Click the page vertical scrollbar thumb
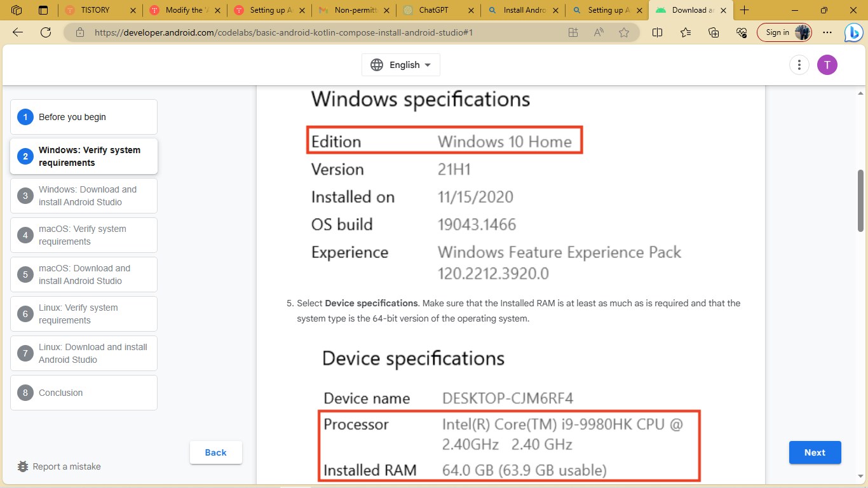 pyautogui.click(x=862, y=200)
